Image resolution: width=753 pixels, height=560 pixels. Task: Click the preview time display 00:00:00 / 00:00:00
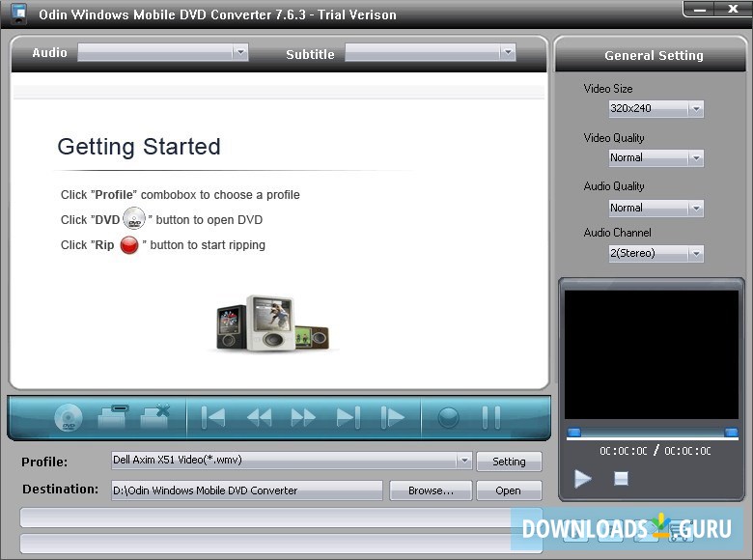pos(655,451)
